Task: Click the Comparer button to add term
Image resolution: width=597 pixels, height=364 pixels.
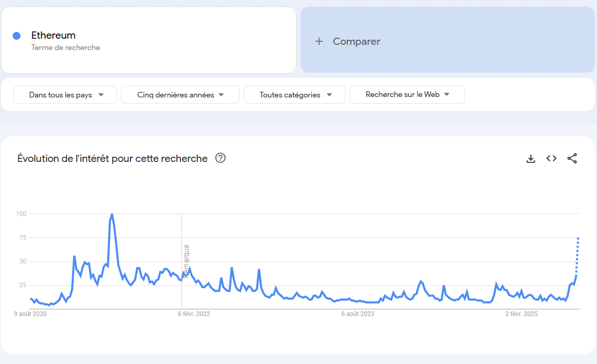Action: click(447, 40)
